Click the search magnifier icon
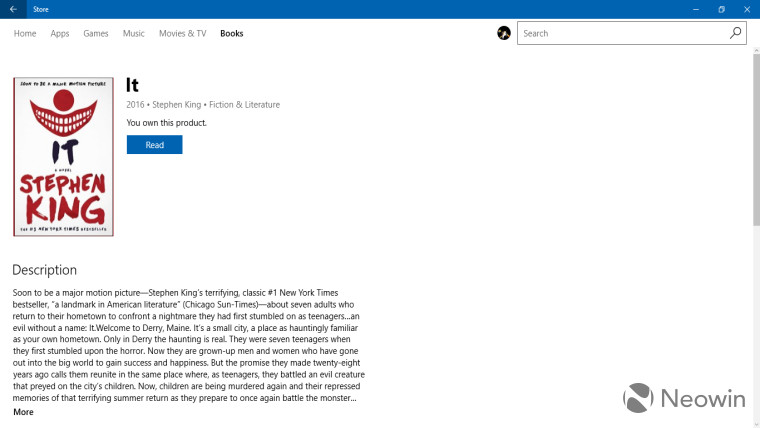Image resolution: width=760 pixels, height=428 pixels. pos(735,33)
